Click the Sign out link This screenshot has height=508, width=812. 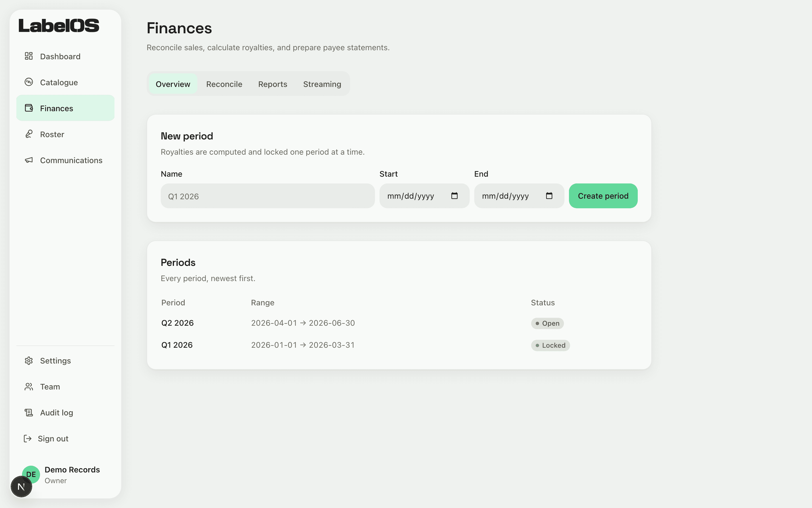click(65, 439)
